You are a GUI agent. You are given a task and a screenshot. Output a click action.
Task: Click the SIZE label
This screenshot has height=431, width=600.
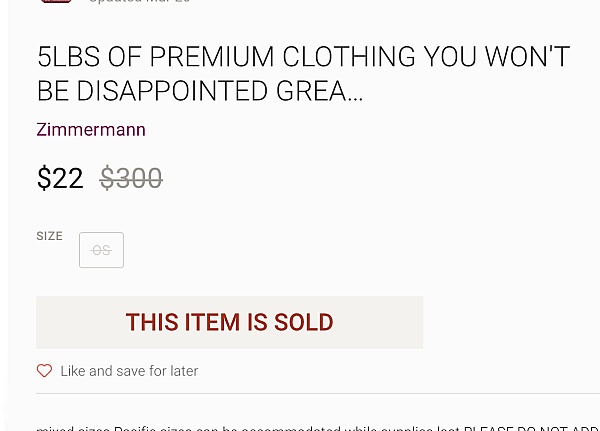(49, 236)
